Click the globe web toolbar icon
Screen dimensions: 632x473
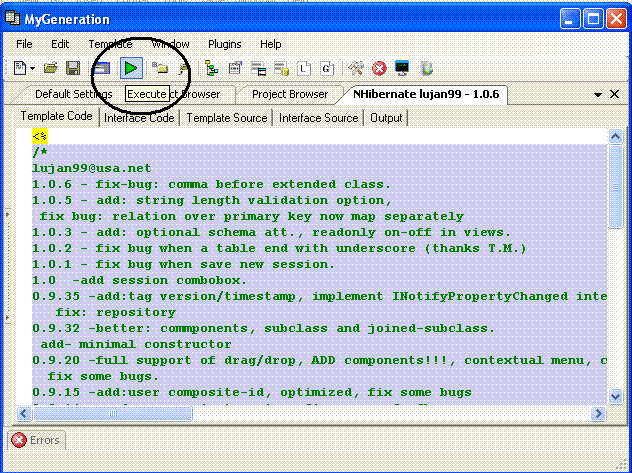coord(427,68)
